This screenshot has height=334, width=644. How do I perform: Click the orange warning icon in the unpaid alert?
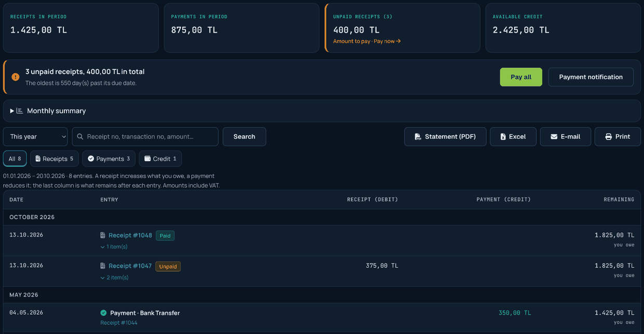click(x=16, y=77)
